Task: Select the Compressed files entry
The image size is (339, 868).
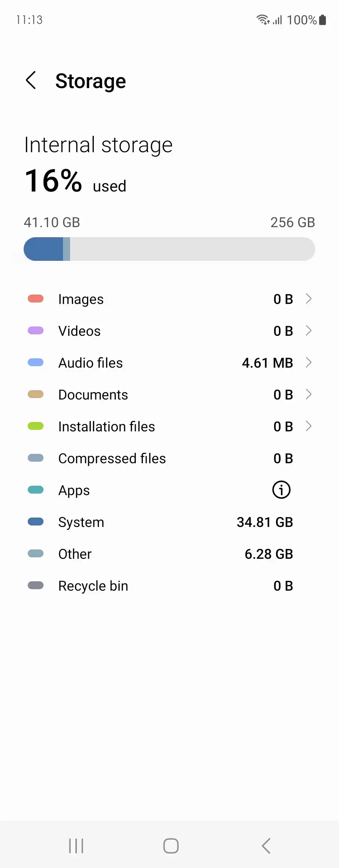Action: (x=112, y=458)
